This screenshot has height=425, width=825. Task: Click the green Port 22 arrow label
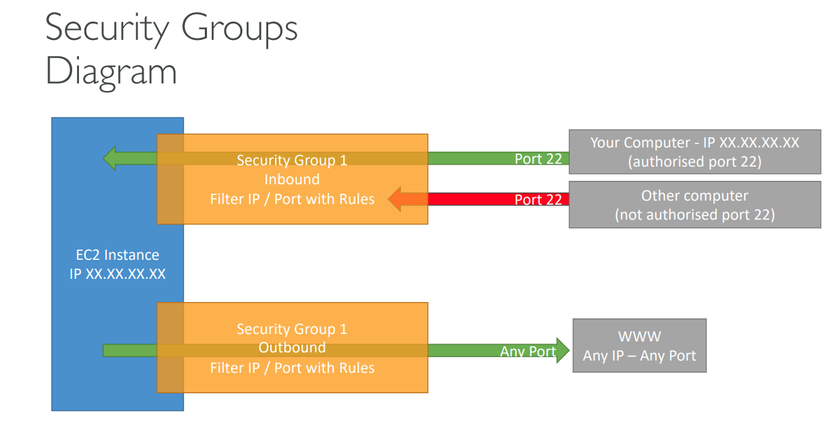538,159
